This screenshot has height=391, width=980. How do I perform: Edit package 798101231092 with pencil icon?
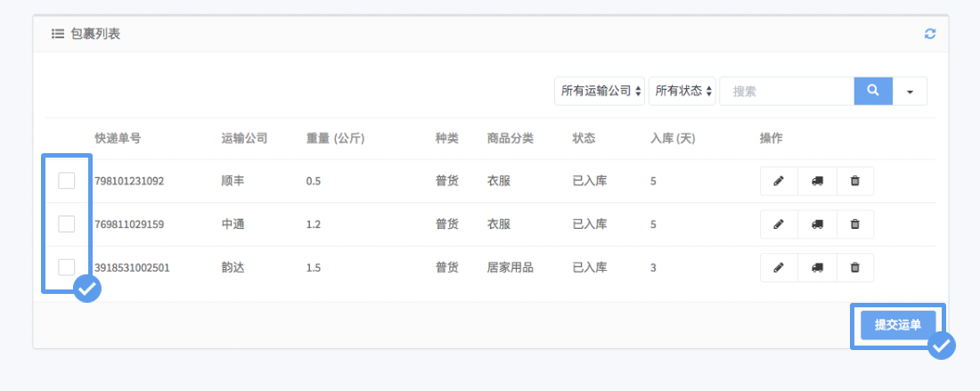779,181
